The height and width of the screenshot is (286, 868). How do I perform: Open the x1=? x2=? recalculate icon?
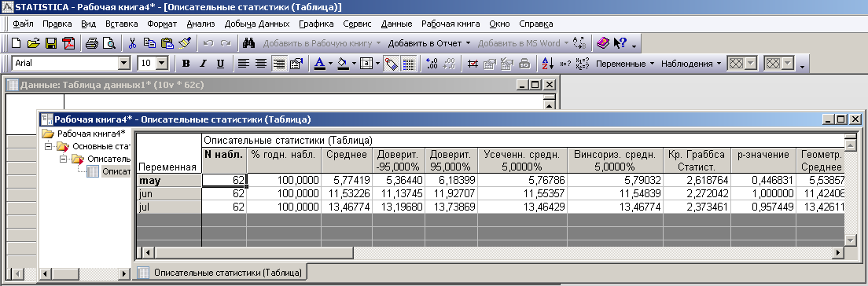tap(583, 64)
